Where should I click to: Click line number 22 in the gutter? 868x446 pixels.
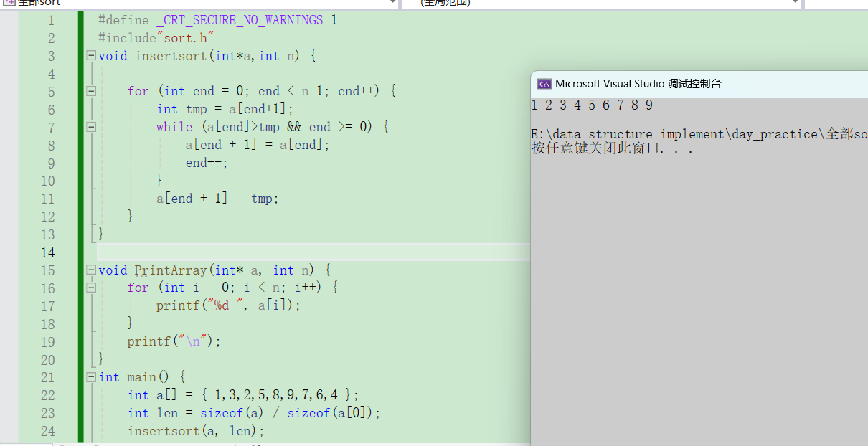coord(47,395)
